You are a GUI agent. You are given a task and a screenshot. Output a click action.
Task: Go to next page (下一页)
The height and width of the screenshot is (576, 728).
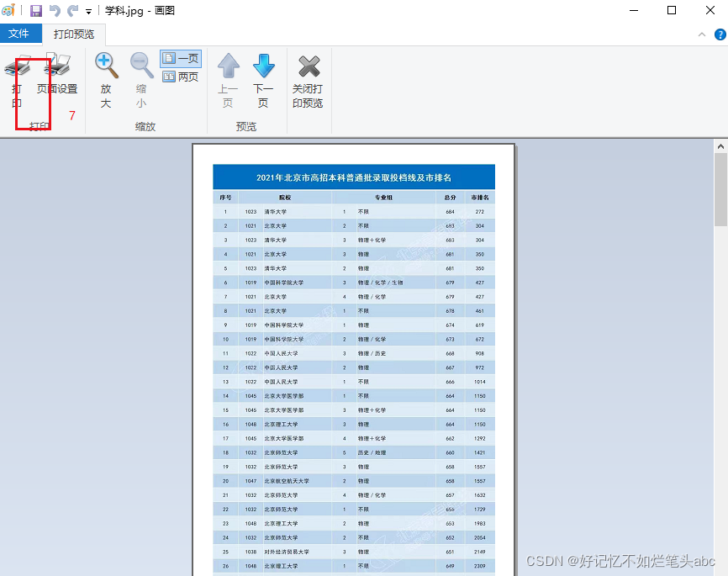pos(263,80)
